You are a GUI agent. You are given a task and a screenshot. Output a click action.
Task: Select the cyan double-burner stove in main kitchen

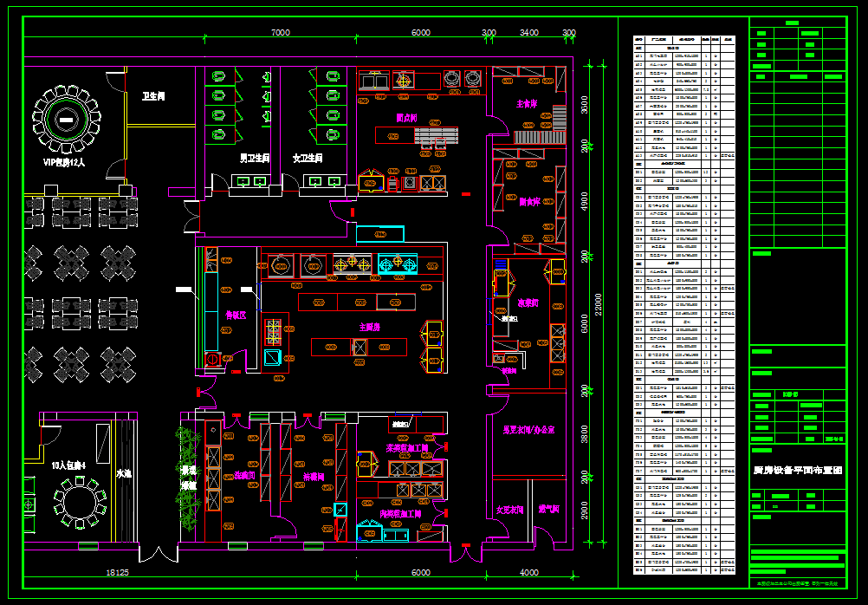click(x=397, y=263)
